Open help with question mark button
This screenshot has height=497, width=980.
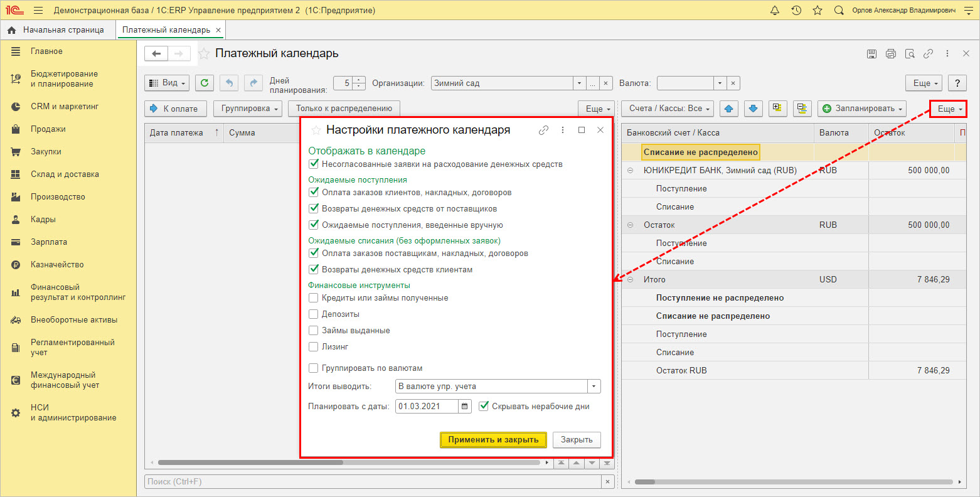click(x=957, y=83)
